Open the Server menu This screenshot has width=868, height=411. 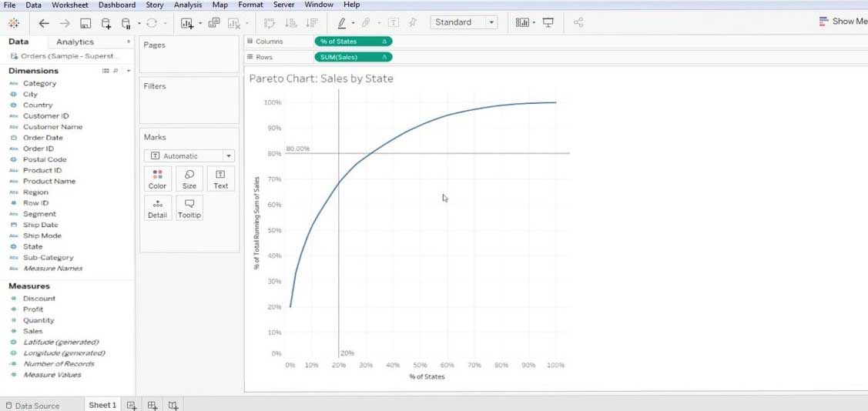[x=284, y=5]
